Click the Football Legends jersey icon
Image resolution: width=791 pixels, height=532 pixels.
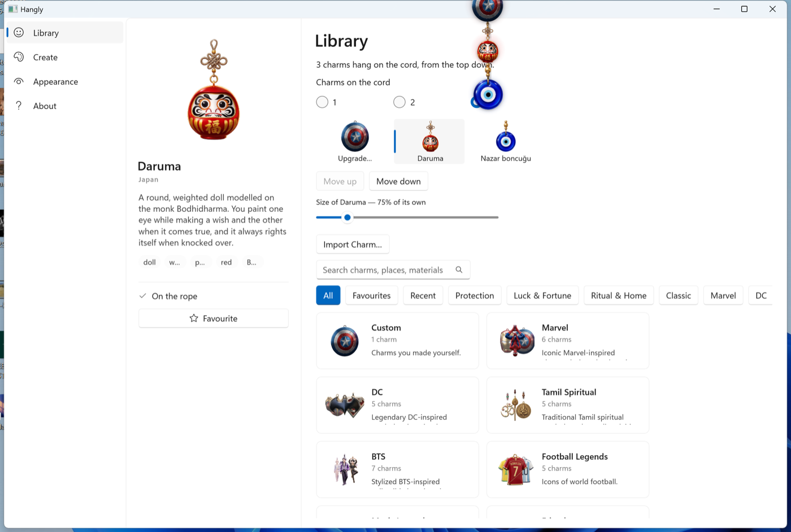pyautogui.click(x=515, y=469)
